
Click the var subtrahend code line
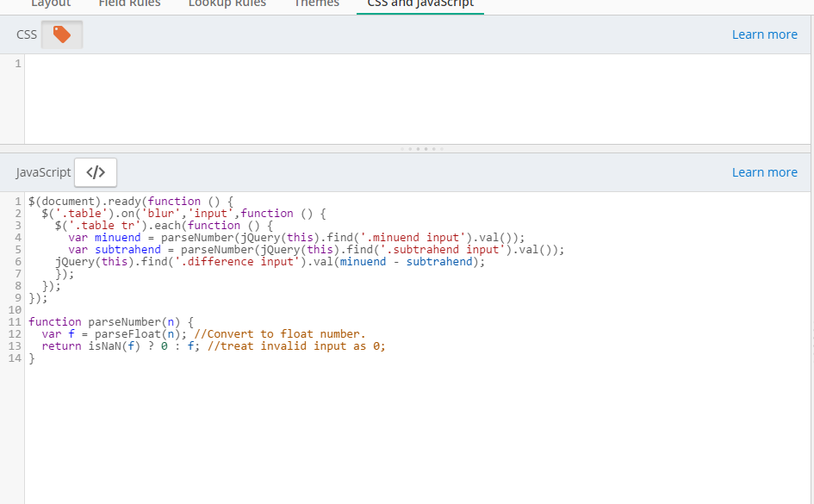(316, 250)
